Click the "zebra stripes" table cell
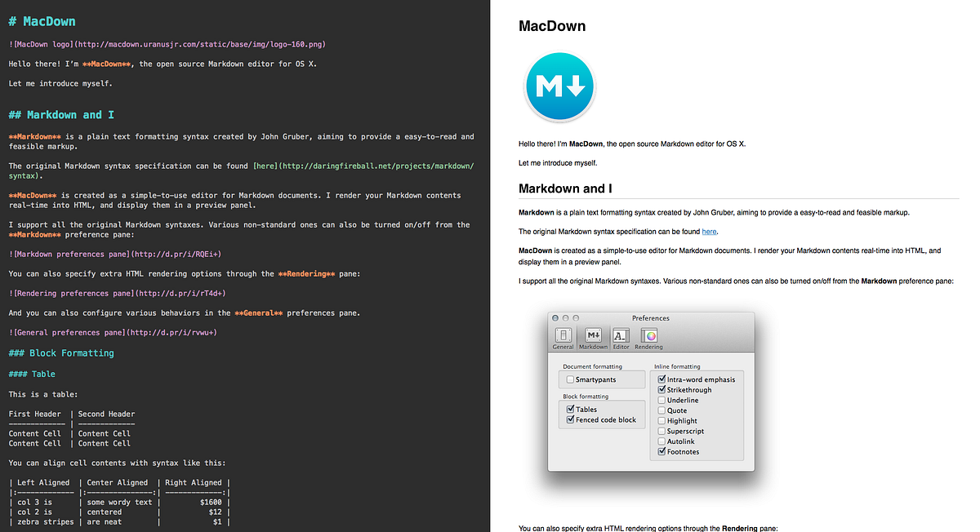Screen dimensions: 980x532 tap(46, 521)
